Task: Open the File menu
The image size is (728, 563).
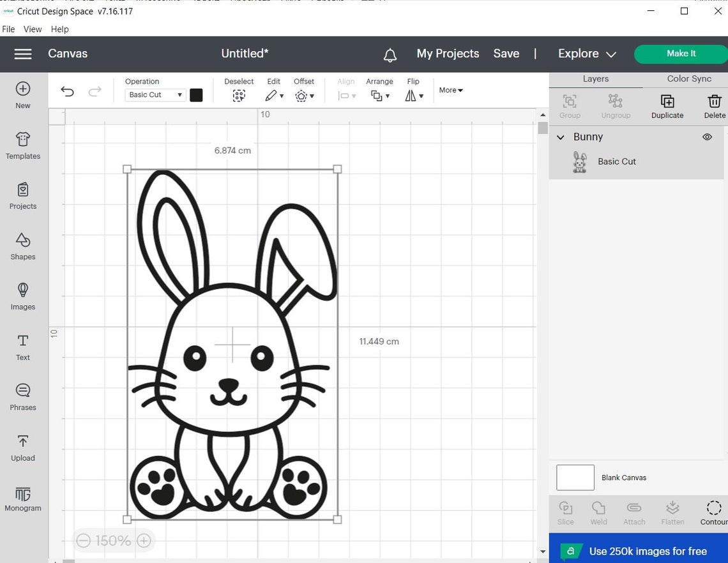Action: 8,29
